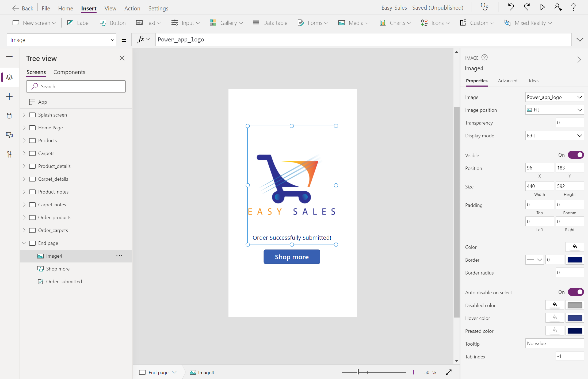Viewport: 588px width, 379px height.
Task: Preview the app with play icon
Action: click(x=542, y=7)
